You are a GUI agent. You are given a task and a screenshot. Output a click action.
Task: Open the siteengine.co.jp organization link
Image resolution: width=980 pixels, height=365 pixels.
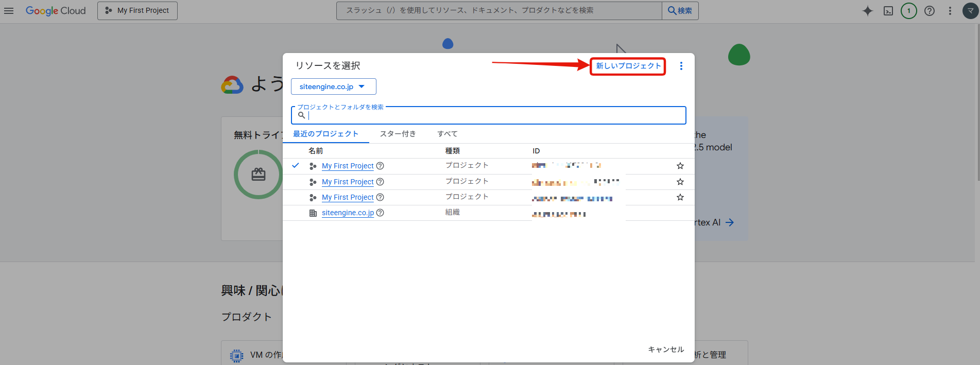tap(348, 213)
